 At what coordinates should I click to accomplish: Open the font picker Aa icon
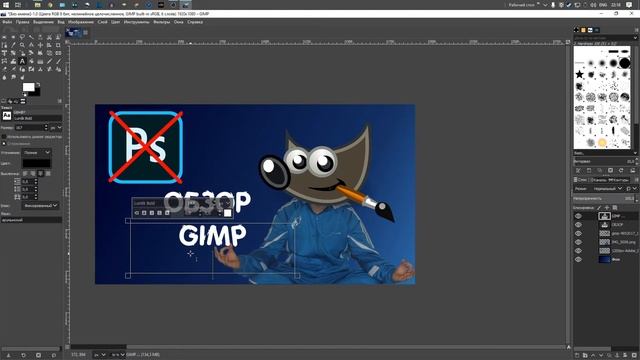tap(7, 116)
